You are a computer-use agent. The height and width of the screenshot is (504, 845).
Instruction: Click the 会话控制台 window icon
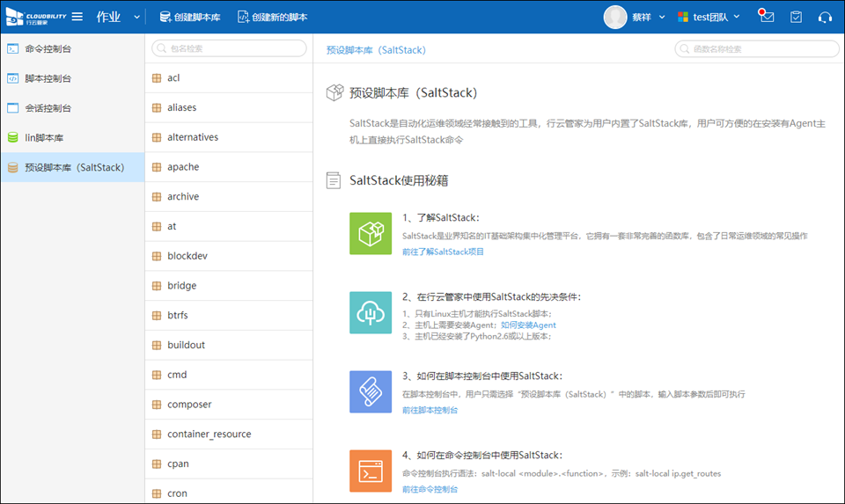pos(13,107)
